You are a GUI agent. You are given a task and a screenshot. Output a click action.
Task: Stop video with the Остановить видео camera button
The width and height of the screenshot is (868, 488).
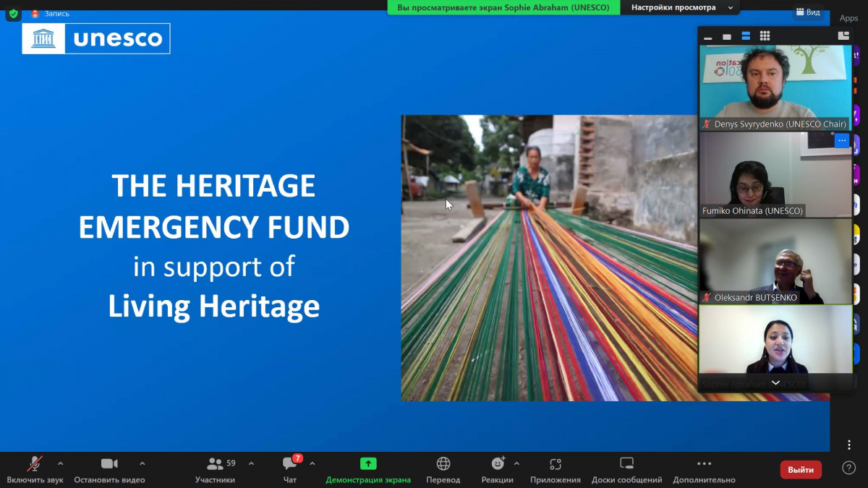109,469
